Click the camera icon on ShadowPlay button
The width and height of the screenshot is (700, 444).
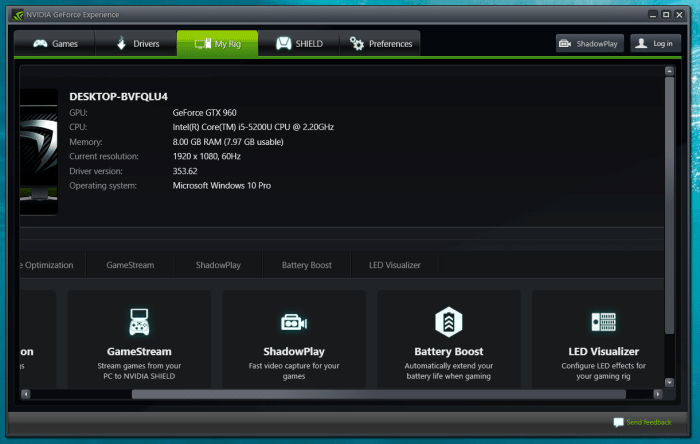pos(565,43)
